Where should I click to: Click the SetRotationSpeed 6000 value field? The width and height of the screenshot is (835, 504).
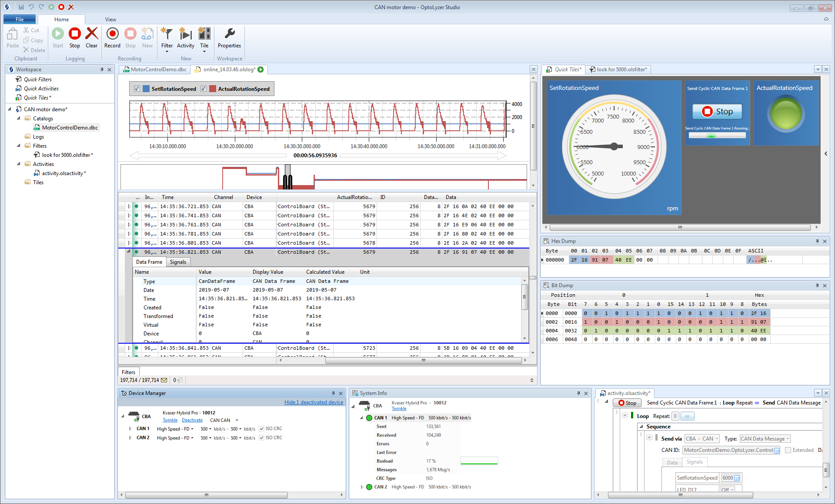tap(730, 478)
